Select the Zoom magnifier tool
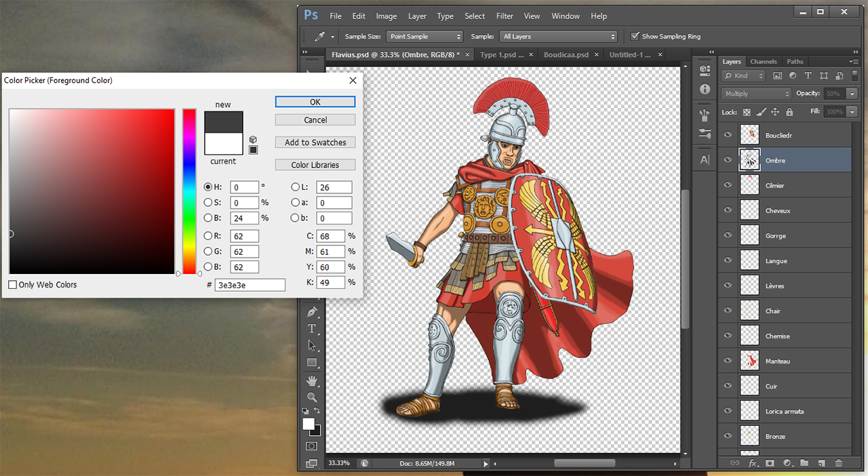Viewport: 868px width, 476px height. pos(312,397)
